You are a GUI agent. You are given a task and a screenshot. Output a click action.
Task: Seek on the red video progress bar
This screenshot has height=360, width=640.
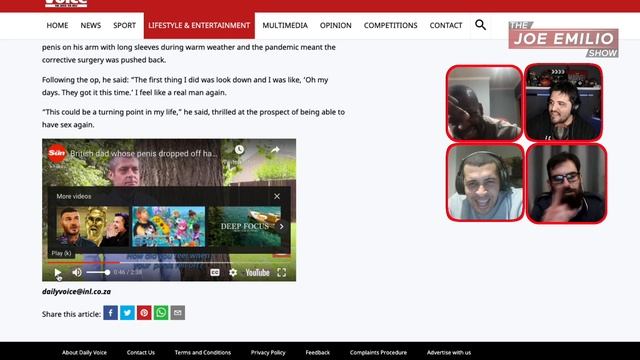pyautogui.click(x=169, y=262)
